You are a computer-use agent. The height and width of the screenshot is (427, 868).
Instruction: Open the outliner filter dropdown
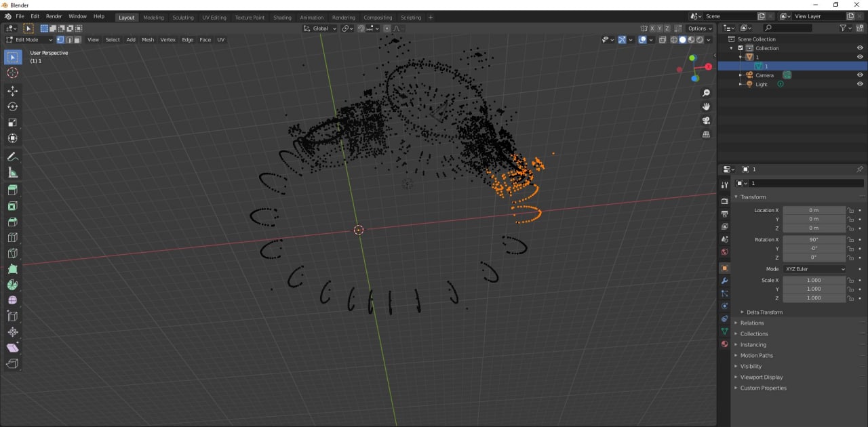pos(846,28)
